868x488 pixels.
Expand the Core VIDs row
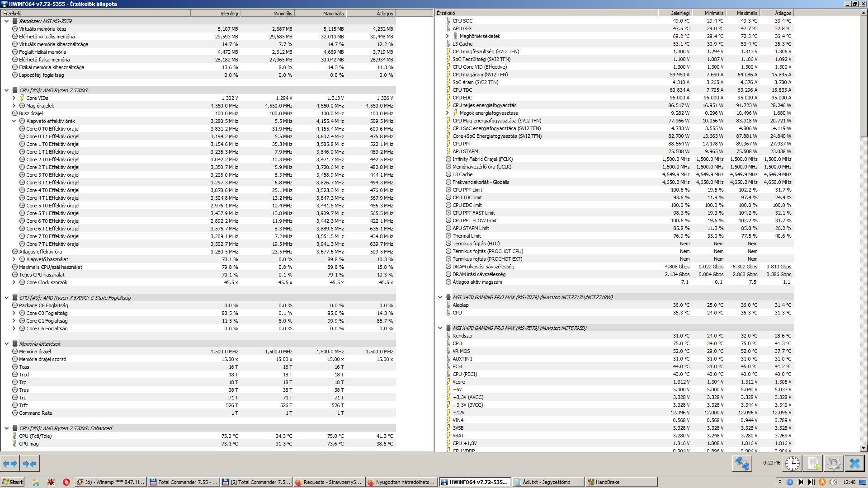click(14, 98)
